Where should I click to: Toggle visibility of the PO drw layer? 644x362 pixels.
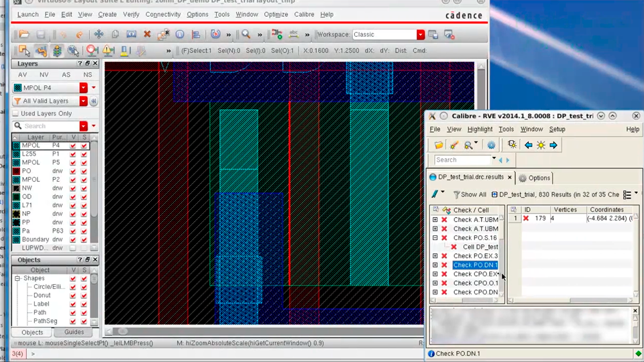click(x=72, y=171)
